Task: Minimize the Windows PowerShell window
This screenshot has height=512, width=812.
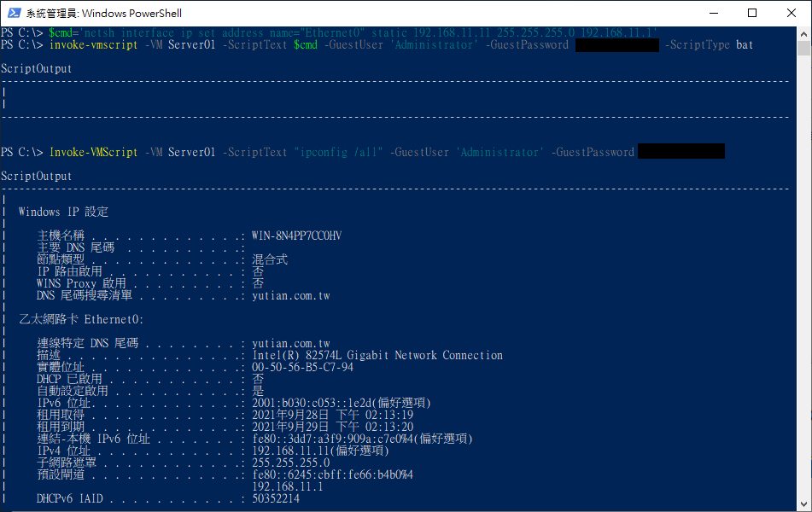Action: (x=714, y=13)
